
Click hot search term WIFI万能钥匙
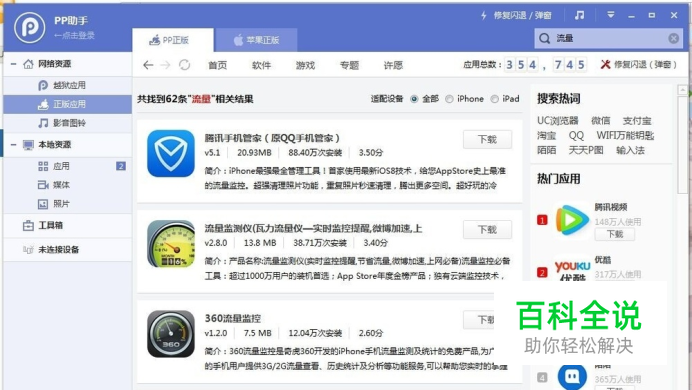point(625,135)
